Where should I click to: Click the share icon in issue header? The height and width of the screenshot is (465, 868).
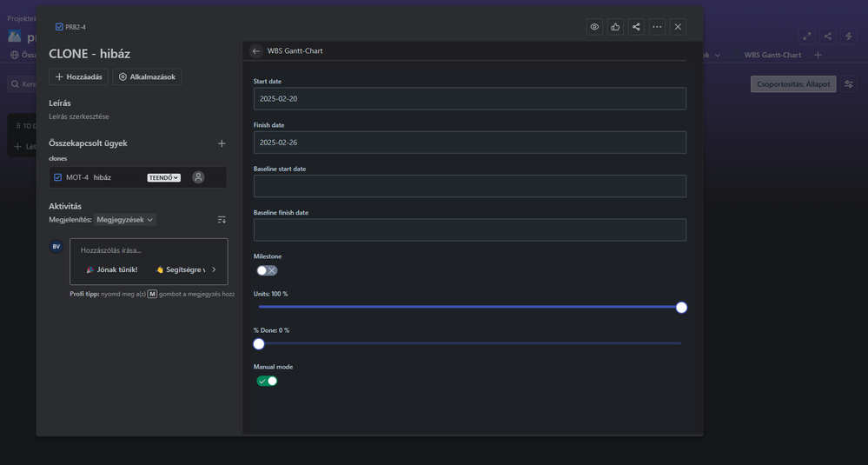(636, 27)
